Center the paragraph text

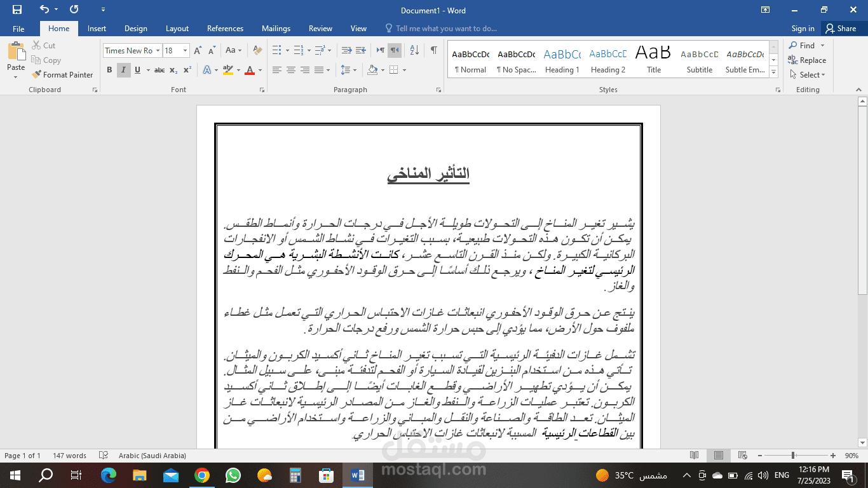291,70
